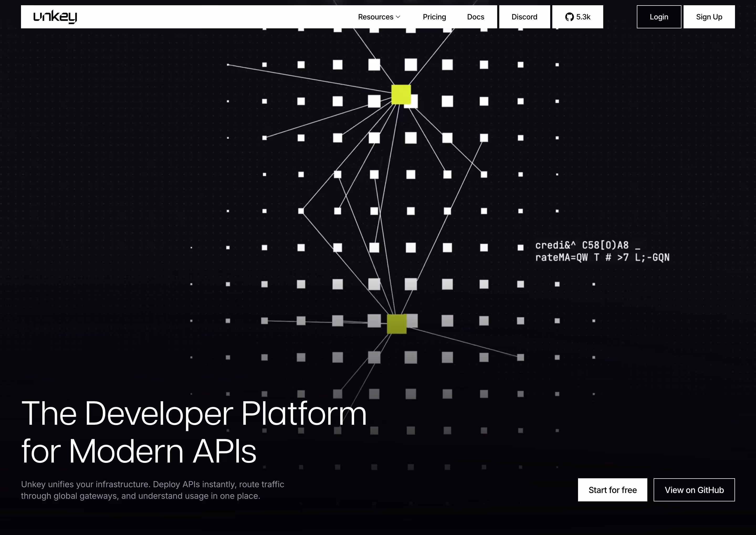Click the Sign Up button

(709, 17)
